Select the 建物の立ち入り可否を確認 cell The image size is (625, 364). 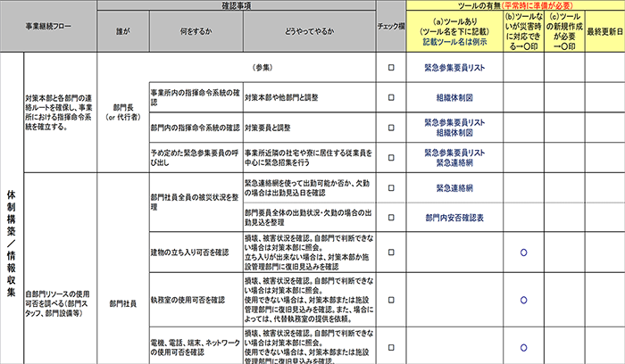[x=196, y=252]
